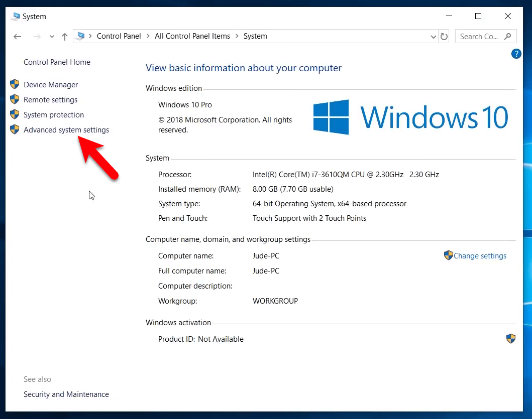Viewport: 532px width, 419px height.
Task: Click the System protection shield icon
Action: coord(15,114)
